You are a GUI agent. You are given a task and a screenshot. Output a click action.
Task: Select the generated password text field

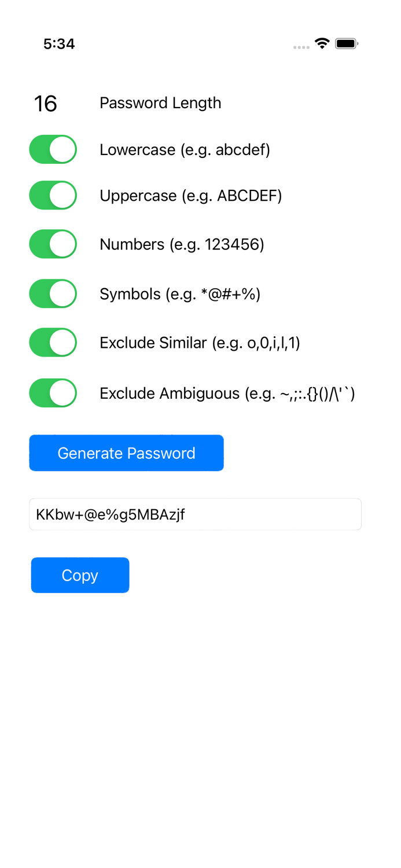[196, 514]
